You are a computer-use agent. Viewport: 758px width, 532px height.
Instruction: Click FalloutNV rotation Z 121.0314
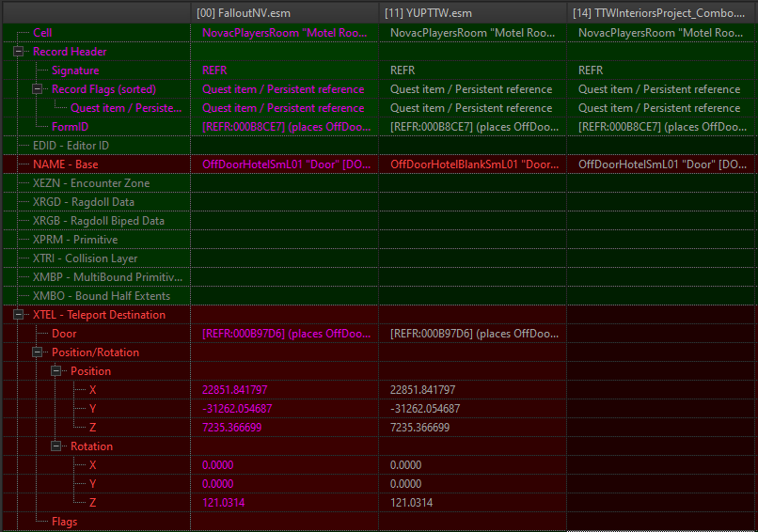coord(223,503)
